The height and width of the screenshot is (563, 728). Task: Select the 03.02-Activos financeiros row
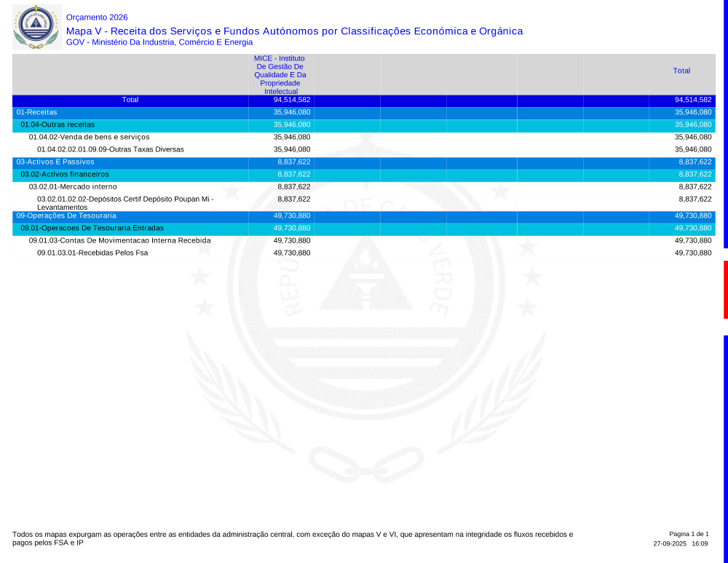(64, 174)
